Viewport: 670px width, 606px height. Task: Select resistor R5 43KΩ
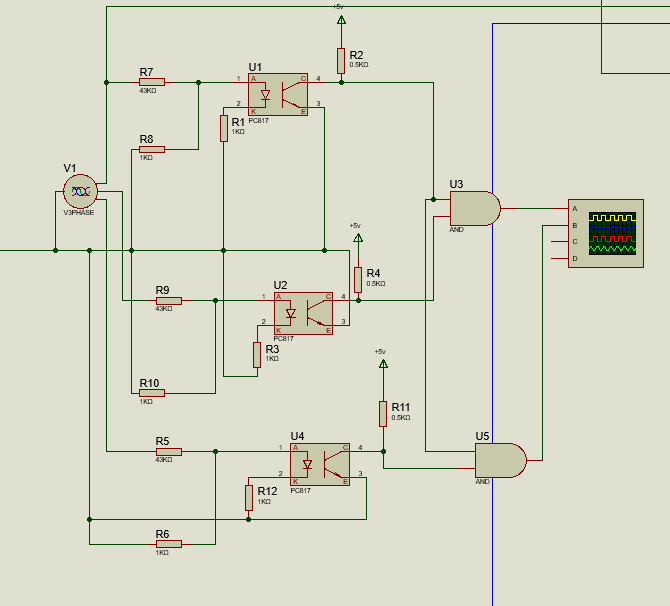(169, 452)
